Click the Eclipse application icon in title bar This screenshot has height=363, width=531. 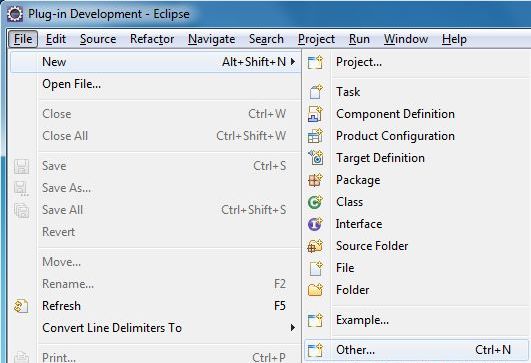click(x=15, y=14)
